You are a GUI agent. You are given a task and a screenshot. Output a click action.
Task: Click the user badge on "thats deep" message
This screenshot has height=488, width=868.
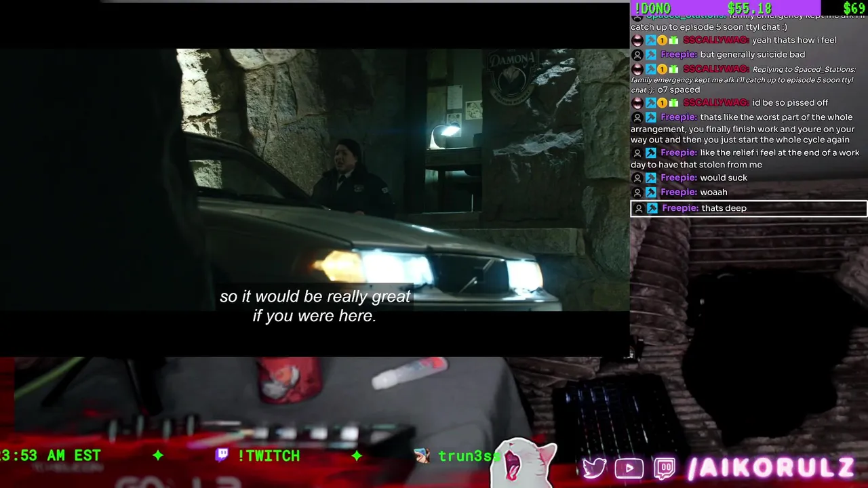click(638, 208)
